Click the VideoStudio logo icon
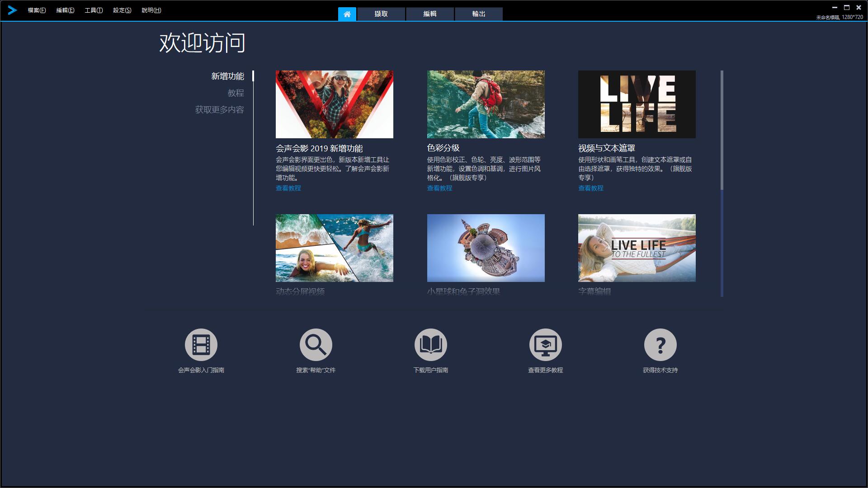This screenshot has height=488, width=868. click(12, 10)
